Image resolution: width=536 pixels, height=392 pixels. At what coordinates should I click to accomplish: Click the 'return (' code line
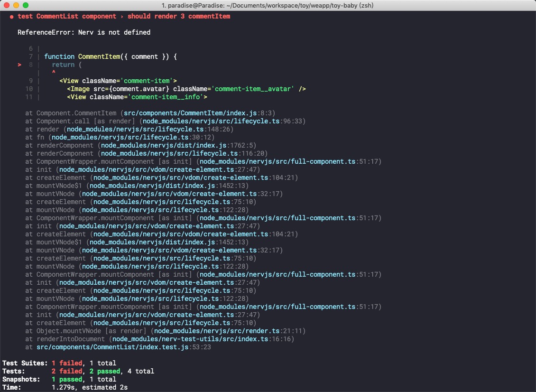pyautogui.click(x=67, y=65)
